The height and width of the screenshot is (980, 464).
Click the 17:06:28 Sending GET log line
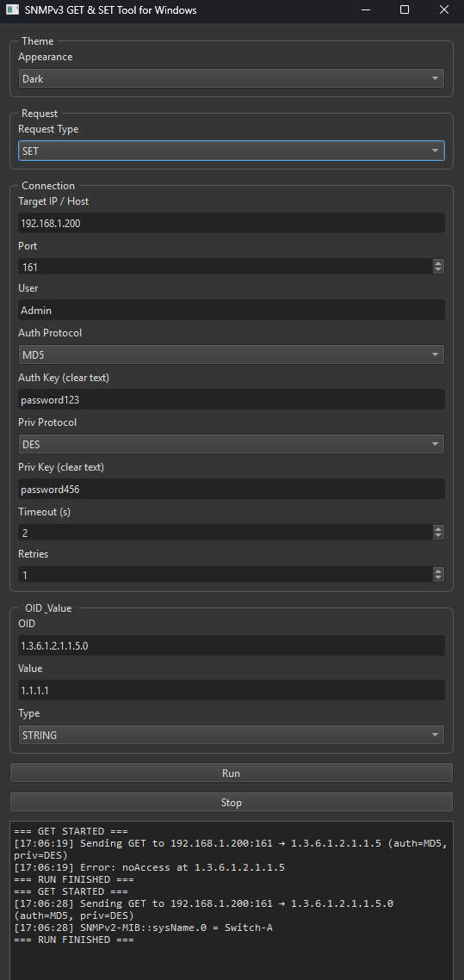click(x=204, y=909)
